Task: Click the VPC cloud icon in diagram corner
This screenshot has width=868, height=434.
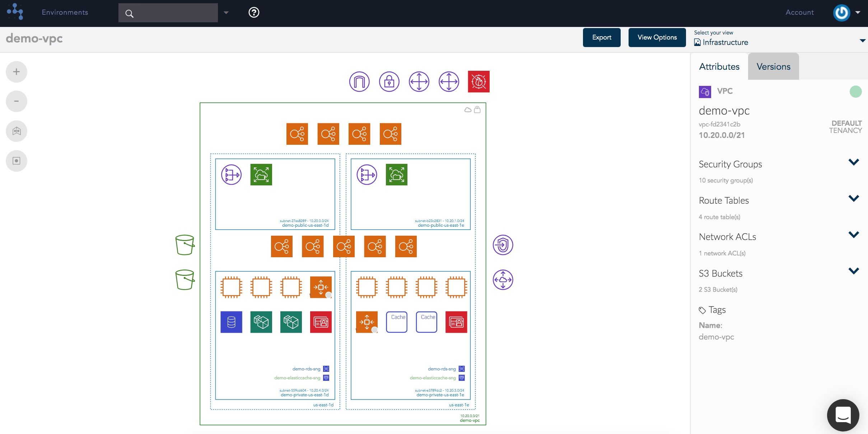Action: tap(468, 110)
